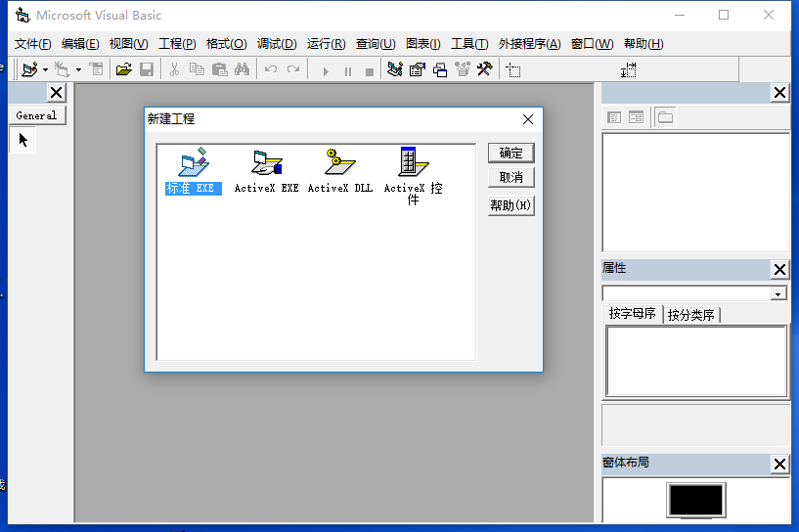
Task: Select the General tab in the toolbox
Action: (x=37, y=115)
